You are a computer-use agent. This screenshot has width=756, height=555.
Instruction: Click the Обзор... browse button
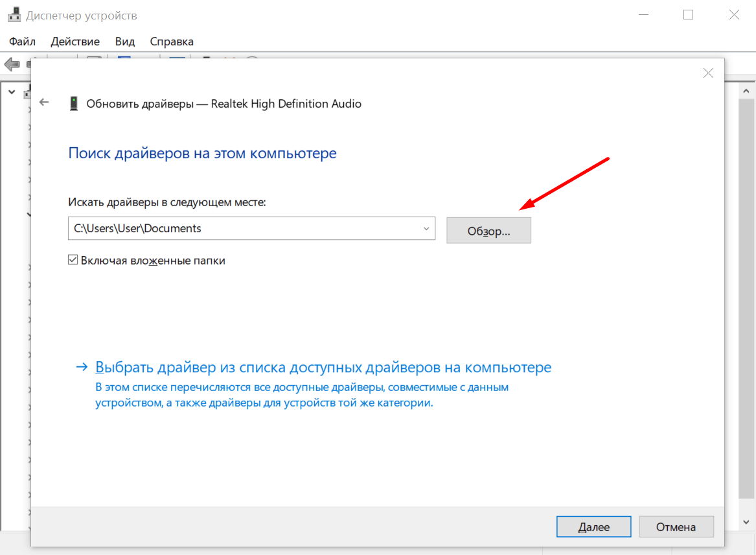[488, 231]
